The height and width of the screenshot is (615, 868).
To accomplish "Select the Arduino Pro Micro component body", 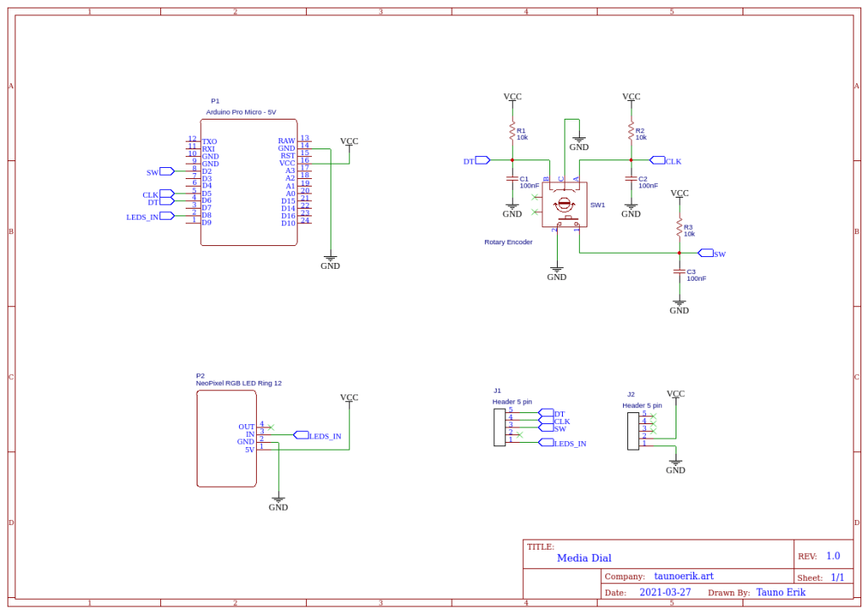I will [x=248, y=182].
